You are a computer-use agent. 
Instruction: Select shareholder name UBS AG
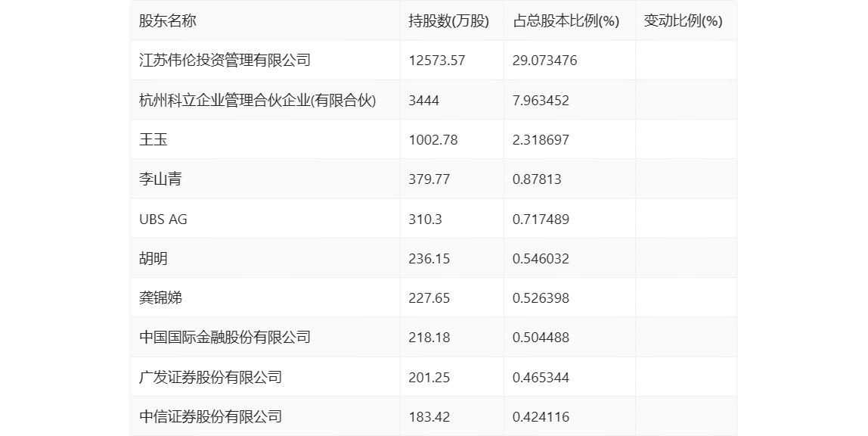[x=163, y=220]
